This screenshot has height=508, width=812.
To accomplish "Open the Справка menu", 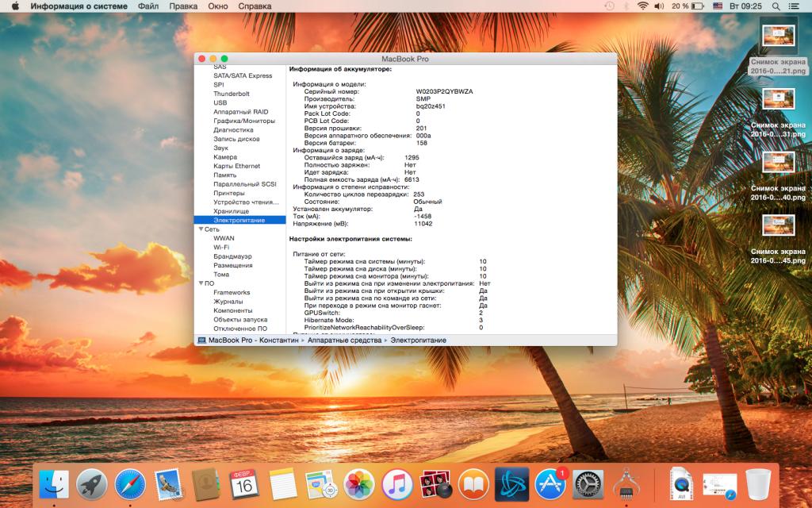I will (255, 6).
